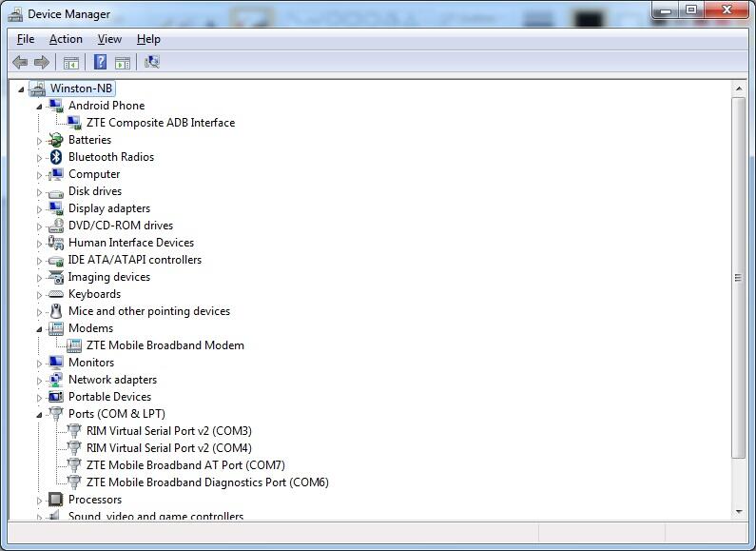Screen dimensions: 756x551
Task: Click the Bluetooth Radios icon
Action: (56, 157)
